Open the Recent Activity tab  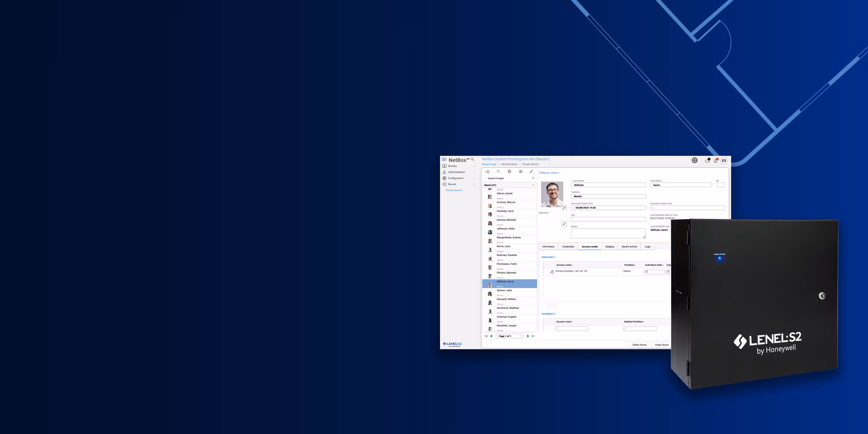(x=629, y=247)
